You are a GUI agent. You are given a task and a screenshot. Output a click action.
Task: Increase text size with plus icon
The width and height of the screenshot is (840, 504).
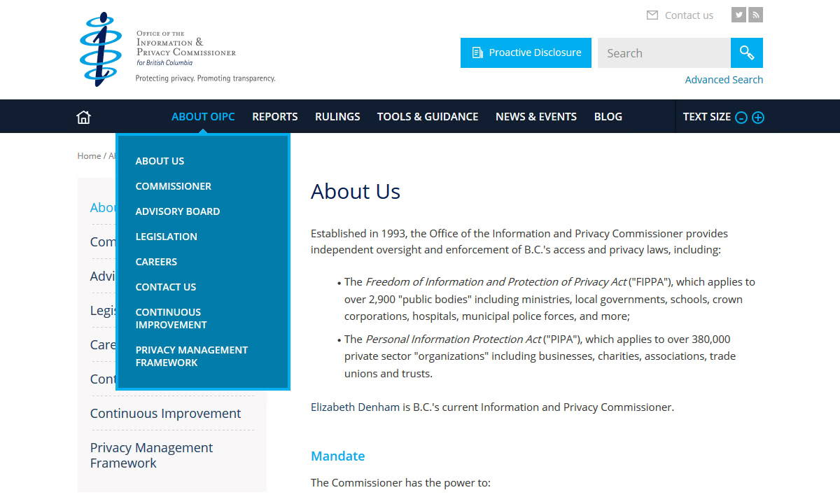758,118
